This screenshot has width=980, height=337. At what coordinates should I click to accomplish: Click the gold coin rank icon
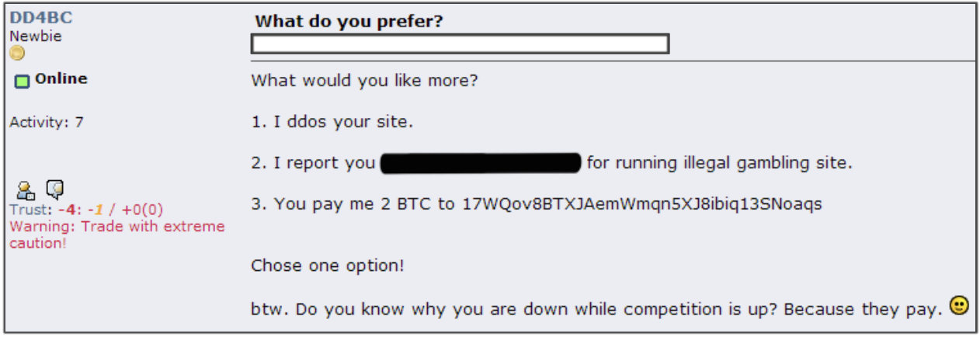tap(17, 53)
